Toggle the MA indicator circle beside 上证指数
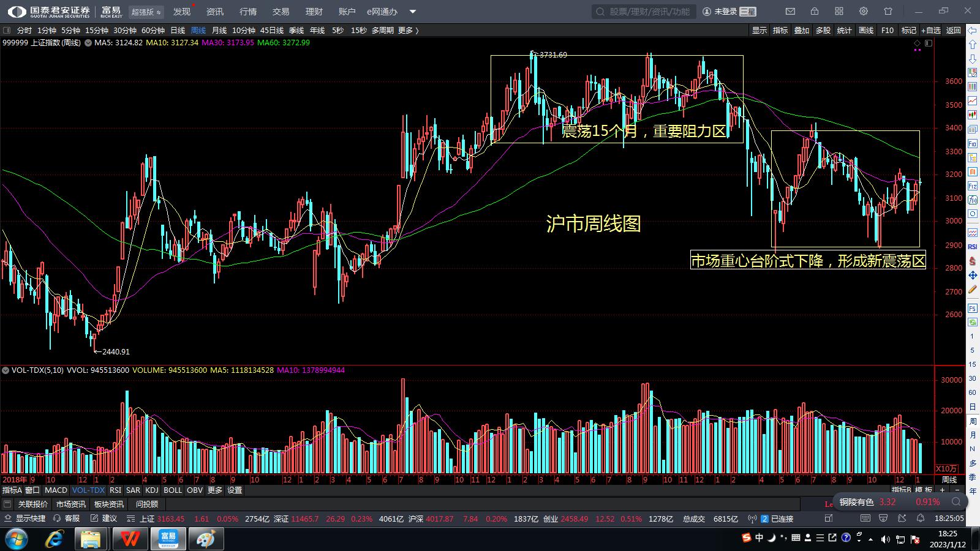 click(x=88, y=43)
